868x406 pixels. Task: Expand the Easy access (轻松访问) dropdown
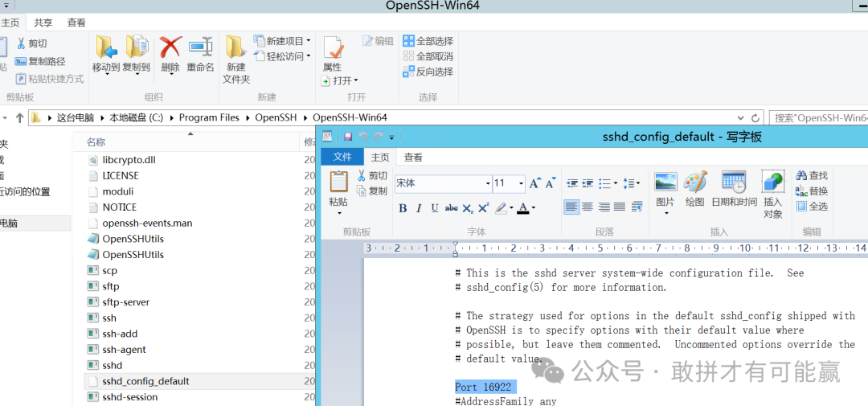[309, 56]
